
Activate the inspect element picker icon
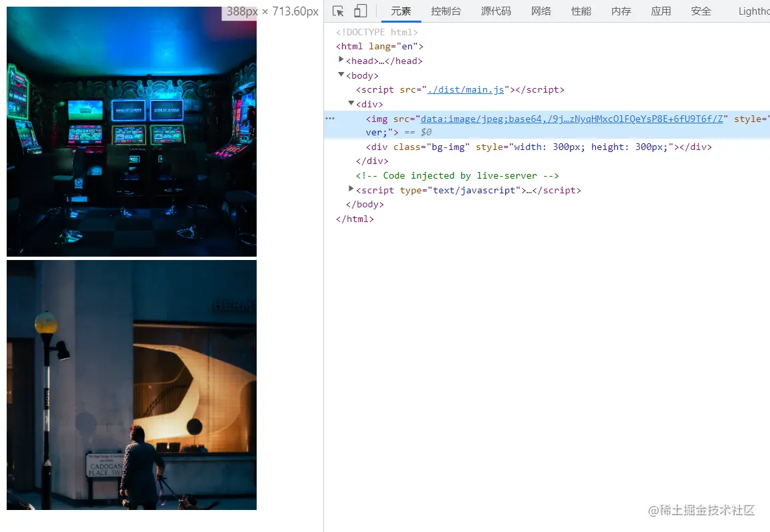(x=338, y=11)
